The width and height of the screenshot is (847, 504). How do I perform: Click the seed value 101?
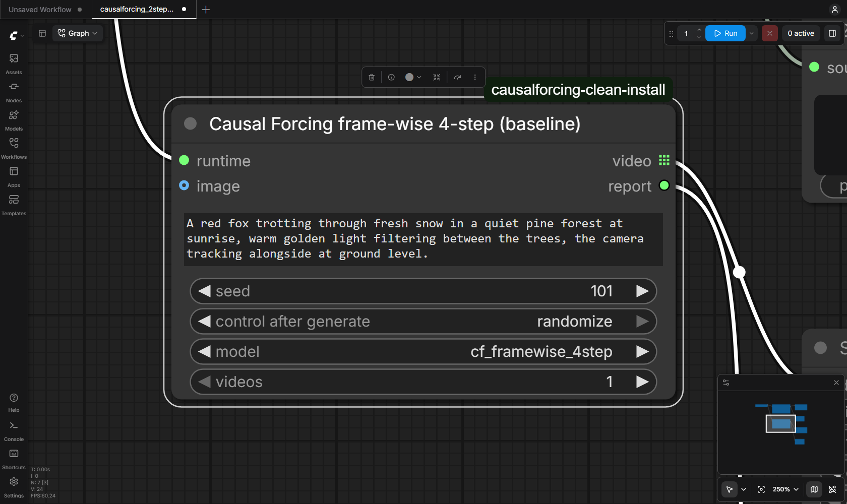click(601, 291)
